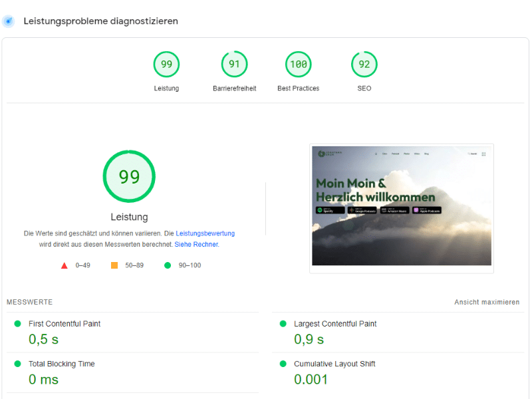Click the green dot next to First Contentful Paint
The height and width of the screenshot is (399, 532).
(18, 324)
